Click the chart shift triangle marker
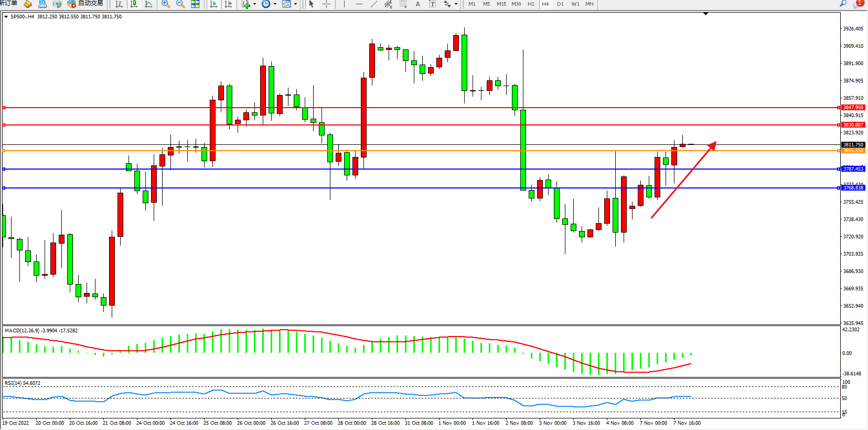The image size is (868, 430). tap(705, 14)
